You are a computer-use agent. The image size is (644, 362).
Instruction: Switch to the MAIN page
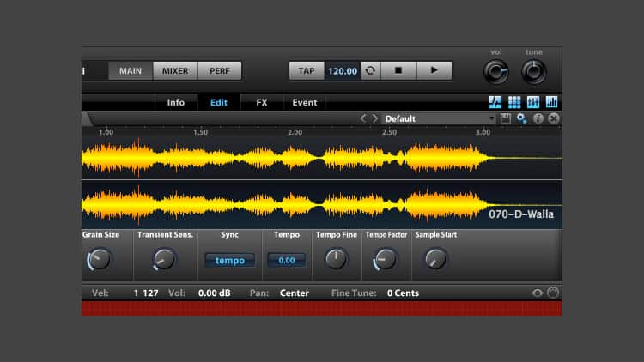pyautogui.click(x=131, y=70)
